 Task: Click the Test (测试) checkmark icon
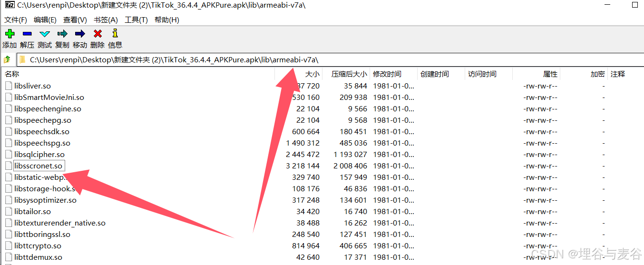pos(45,34)
